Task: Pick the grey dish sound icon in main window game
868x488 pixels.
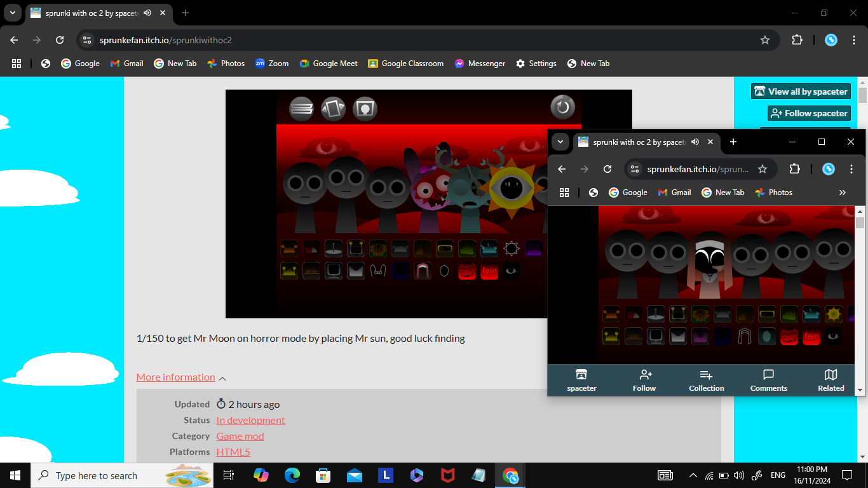Action: click(334, 248)
